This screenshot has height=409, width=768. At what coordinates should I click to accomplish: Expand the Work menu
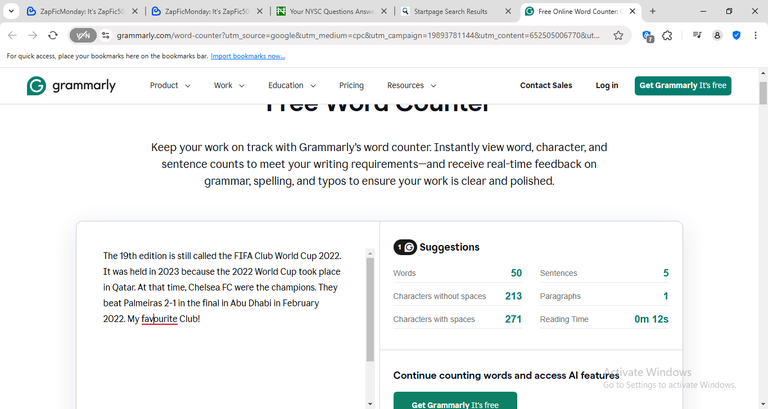point(229,85)
